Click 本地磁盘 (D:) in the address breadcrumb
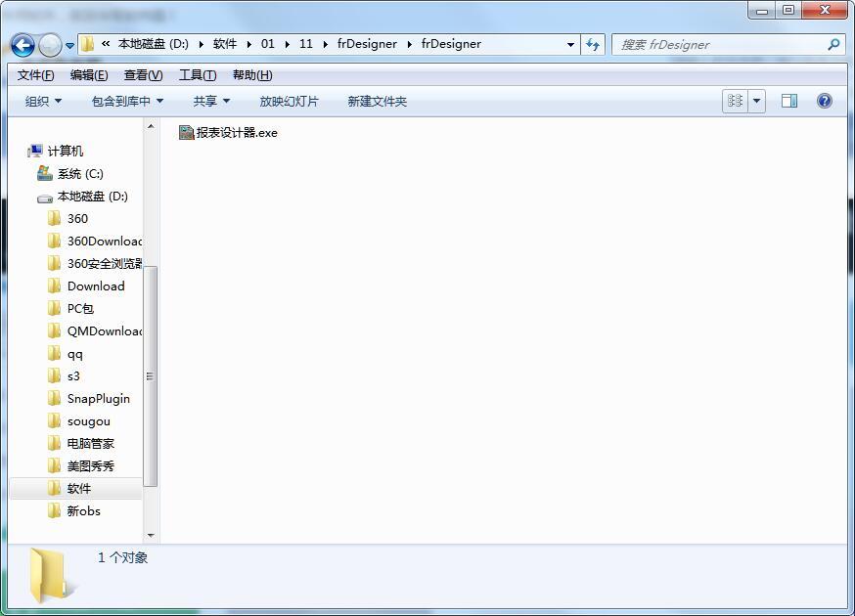 pyautogui.click(x=154, y=44)
